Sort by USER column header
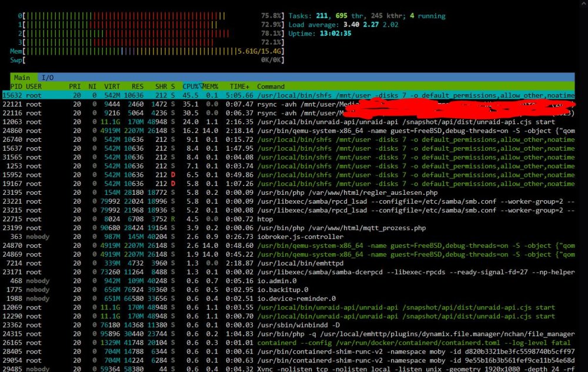This screenshot has width=588, height=372. click(34, 87)
